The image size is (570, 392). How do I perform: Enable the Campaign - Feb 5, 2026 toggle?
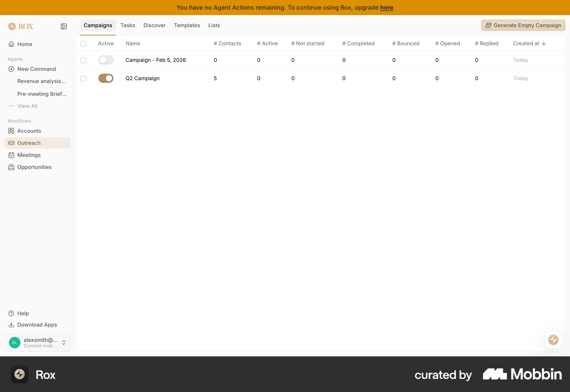point(106,60)
